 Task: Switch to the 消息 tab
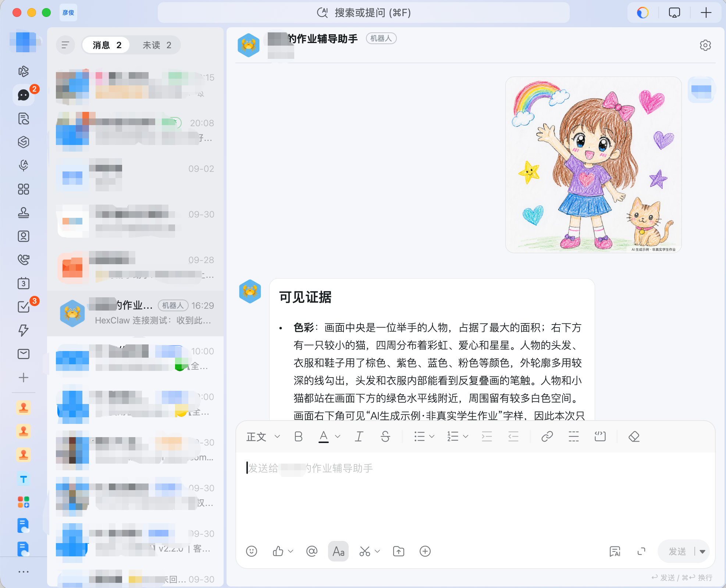pos(107,45)
